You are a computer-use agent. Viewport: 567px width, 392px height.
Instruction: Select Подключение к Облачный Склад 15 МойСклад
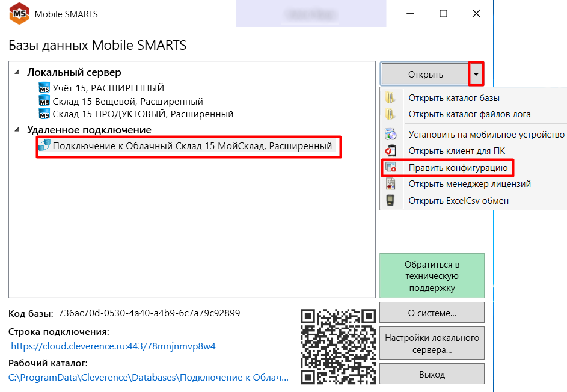[x=192, y=145]
